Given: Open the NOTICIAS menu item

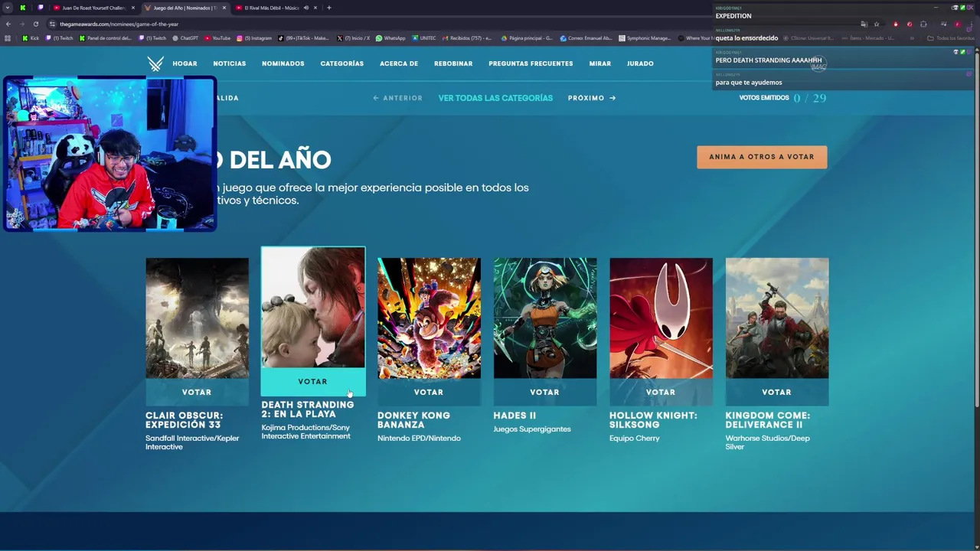Looking at the screenshot, I should tap(230, 64).
